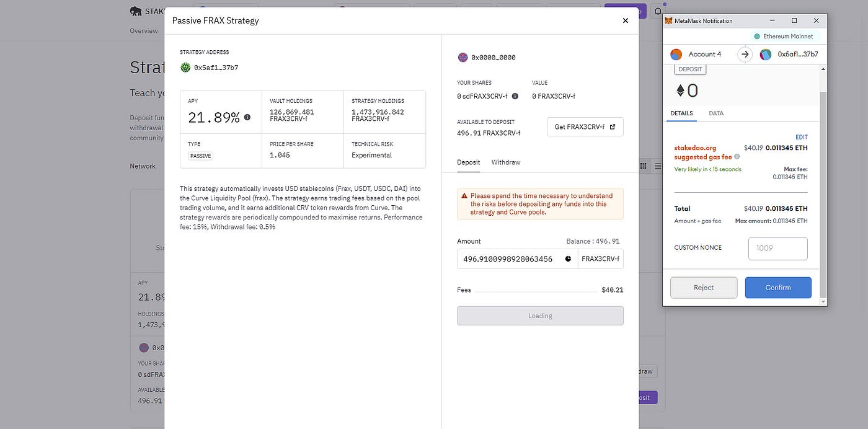Click the Ethereum diamond icon beside 0
Screen dimensions: 868x429
point(680,91)
